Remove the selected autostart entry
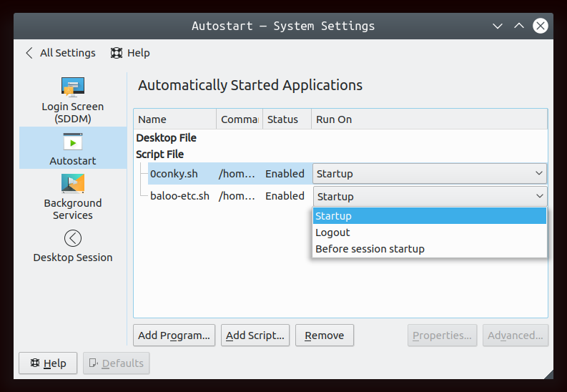567x392 pixels. 324,335
